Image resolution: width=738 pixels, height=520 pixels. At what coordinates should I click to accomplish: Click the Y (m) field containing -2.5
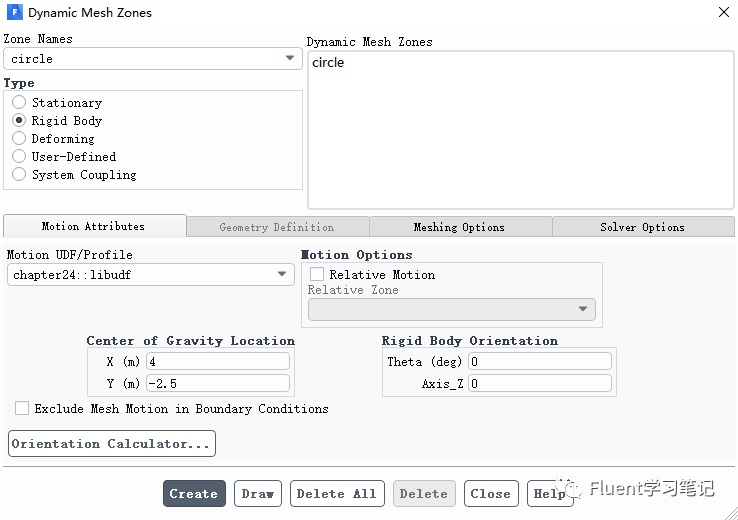coord(217,383)
